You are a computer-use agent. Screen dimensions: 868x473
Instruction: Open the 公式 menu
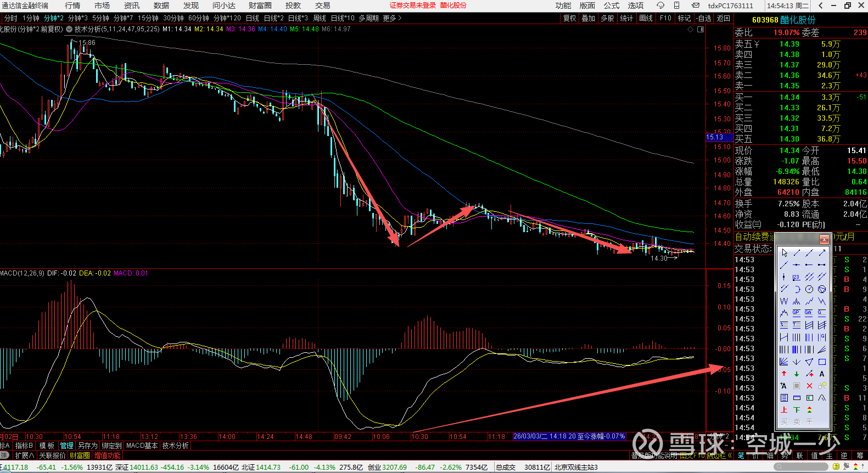pyautogui.click(x=612, y=5)
